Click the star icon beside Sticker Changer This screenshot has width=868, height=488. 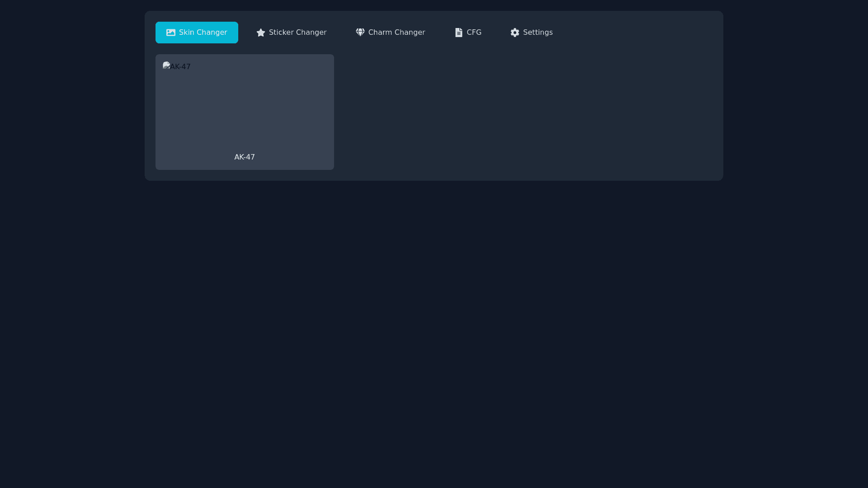pyautogui.click(x=261, y=33)
